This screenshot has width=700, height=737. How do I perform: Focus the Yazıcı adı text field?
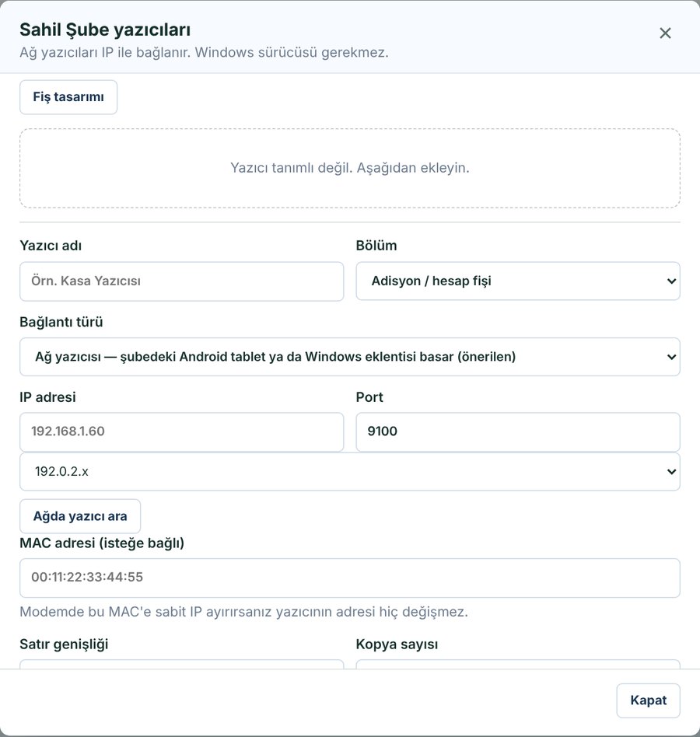pos(181,281)
